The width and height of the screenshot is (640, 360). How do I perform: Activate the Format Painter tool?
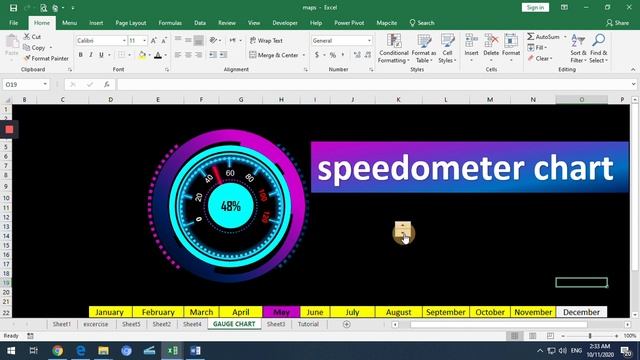point(46,58)
